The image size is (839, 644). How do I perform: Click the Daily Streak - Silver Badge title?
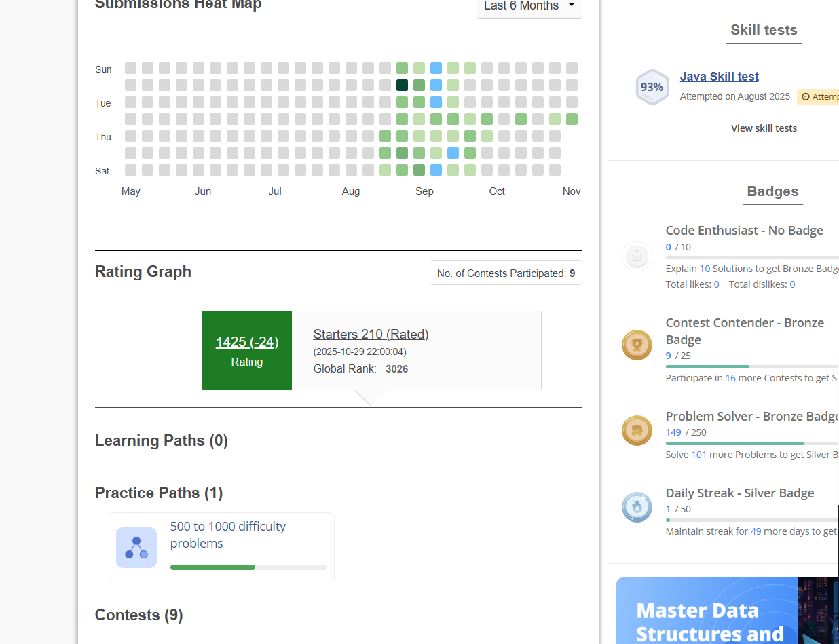(740, 493)
